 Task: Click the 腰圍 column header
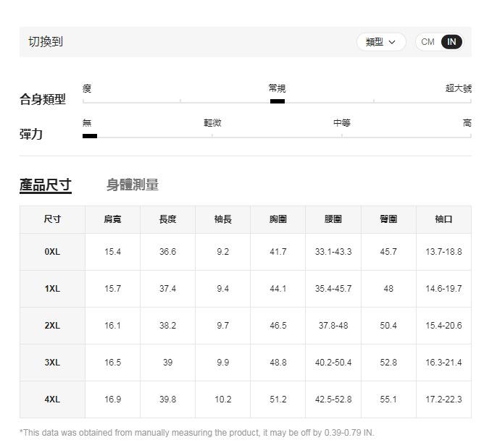click(x=333, y=219)
